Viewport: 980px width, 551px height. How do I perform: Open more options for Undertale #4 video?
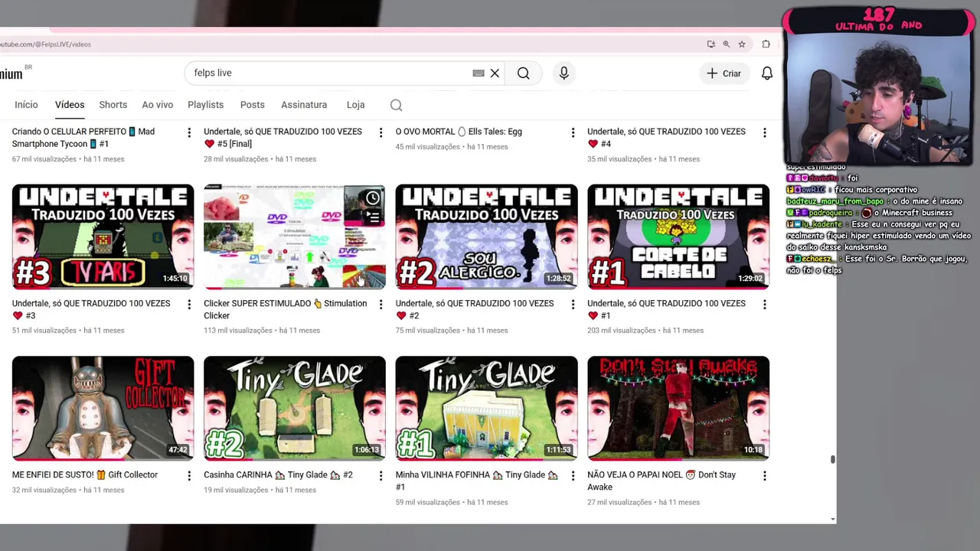click(x=764, y=132)
